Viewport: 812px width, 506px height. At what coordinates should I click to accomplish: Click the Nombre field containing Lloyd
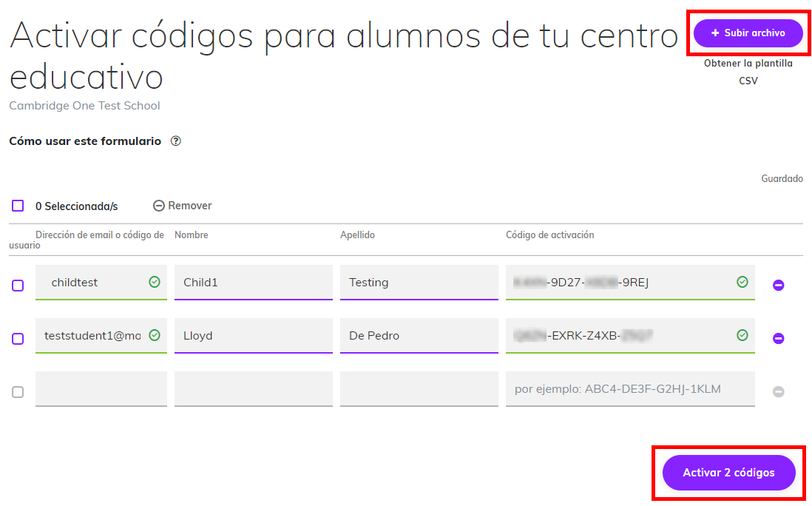pos(253,336)
